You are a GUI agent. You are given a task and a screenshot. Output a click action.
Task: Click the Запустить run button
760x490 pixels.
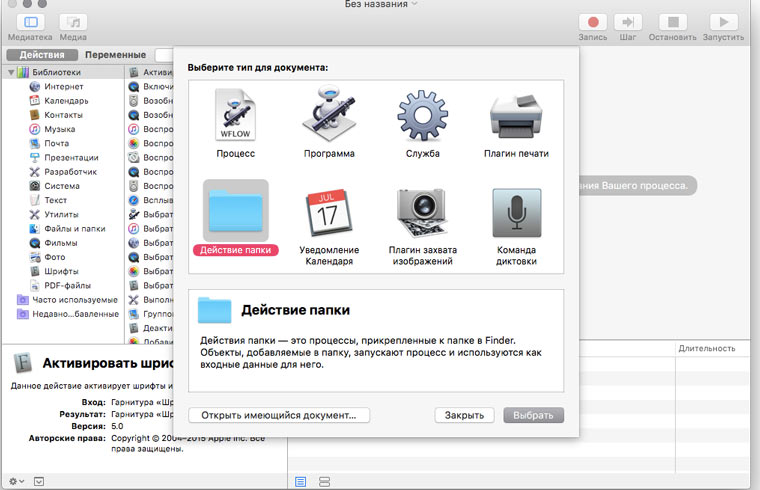point(723,22)
